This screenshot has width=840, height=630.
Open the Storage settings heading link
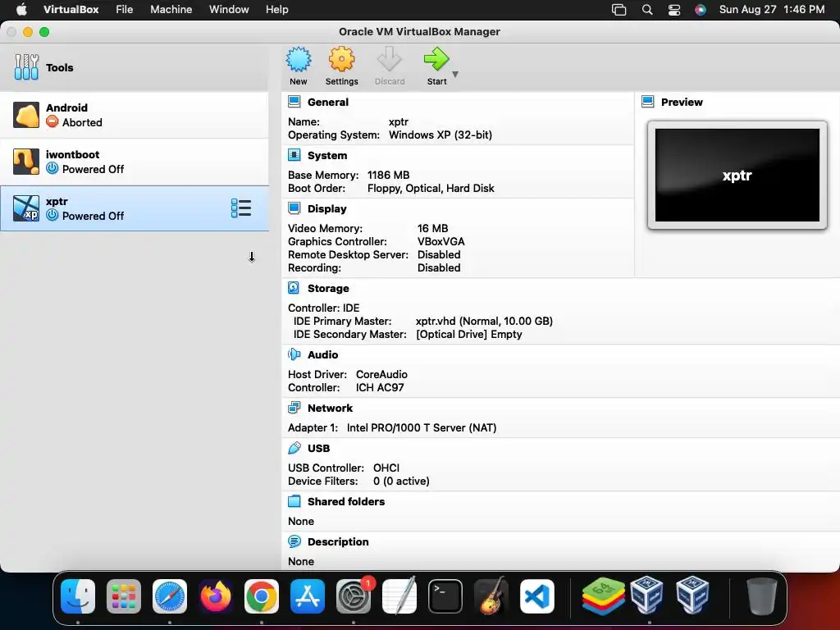328,288
